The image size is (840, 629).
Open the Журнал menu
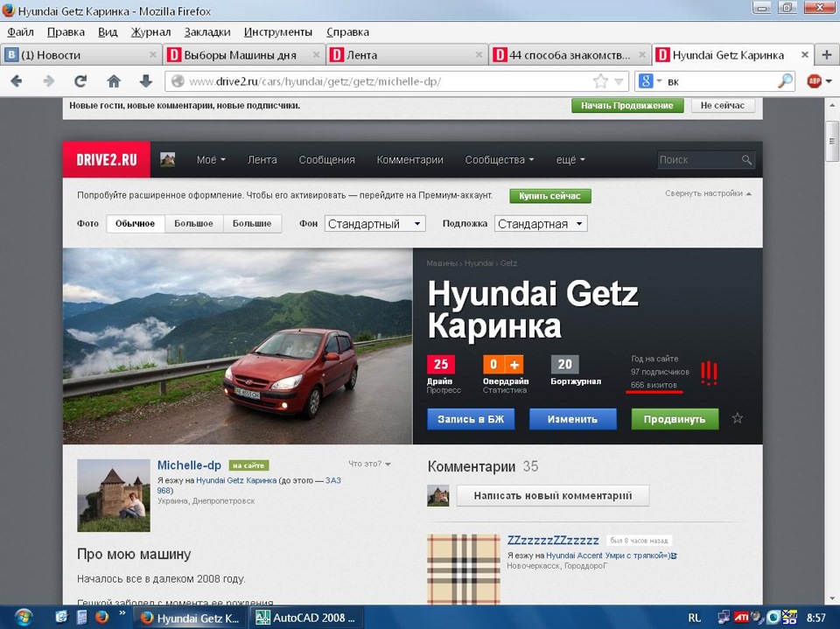tap(151, 32)
